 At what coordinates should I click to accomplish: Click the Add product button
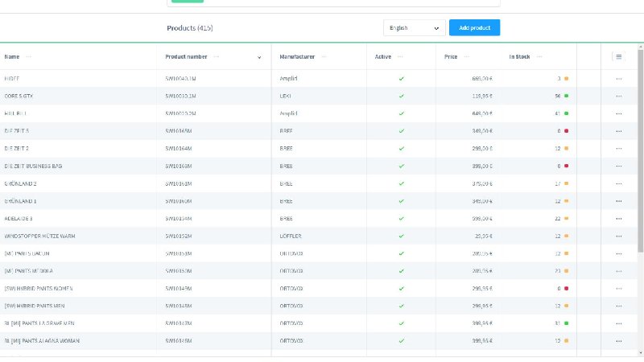474,27
